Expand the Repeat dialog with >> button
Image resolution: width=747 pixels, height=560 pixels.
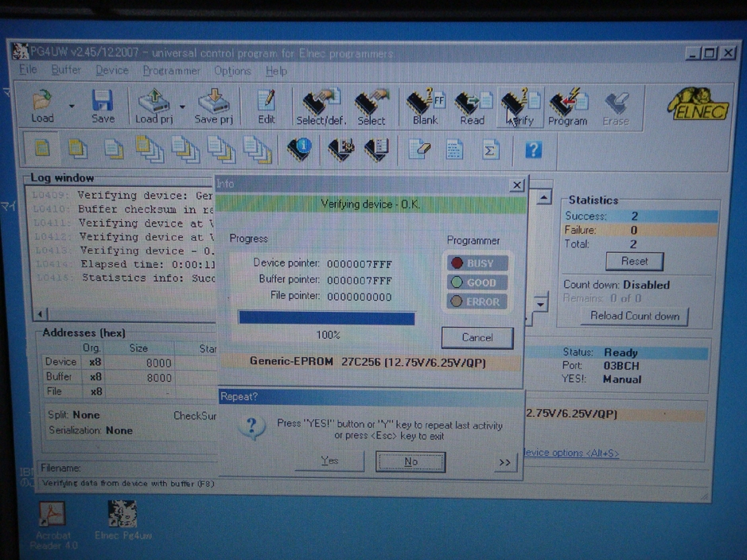505,462
